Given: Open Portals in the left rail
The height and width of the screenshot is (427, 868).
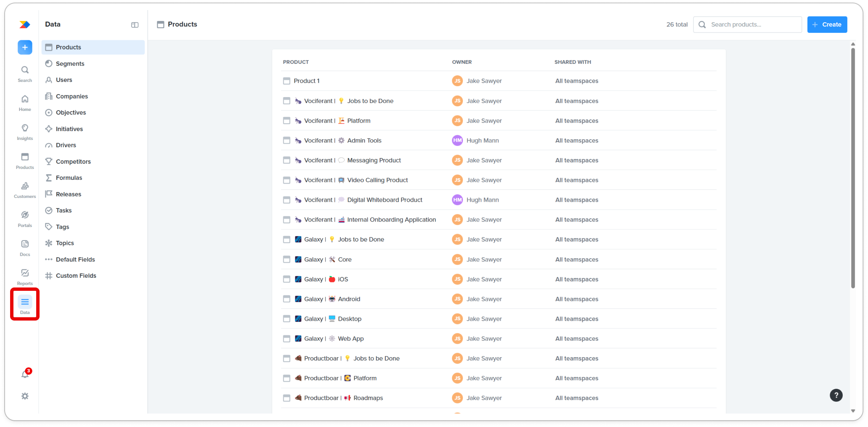Looking at the screenshot, I should pos(25,219).
